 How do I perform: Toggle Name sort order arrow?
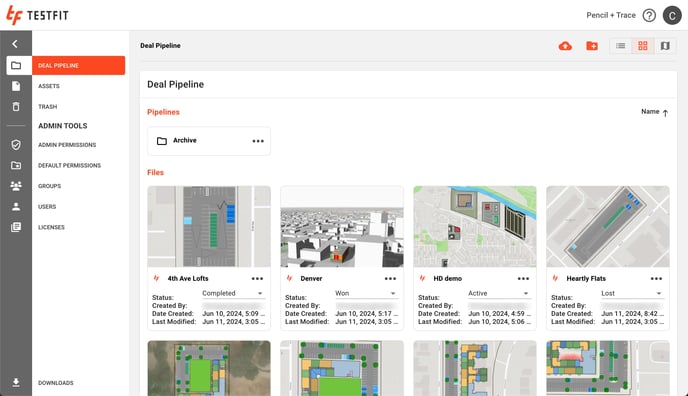[x=665, y=113]
